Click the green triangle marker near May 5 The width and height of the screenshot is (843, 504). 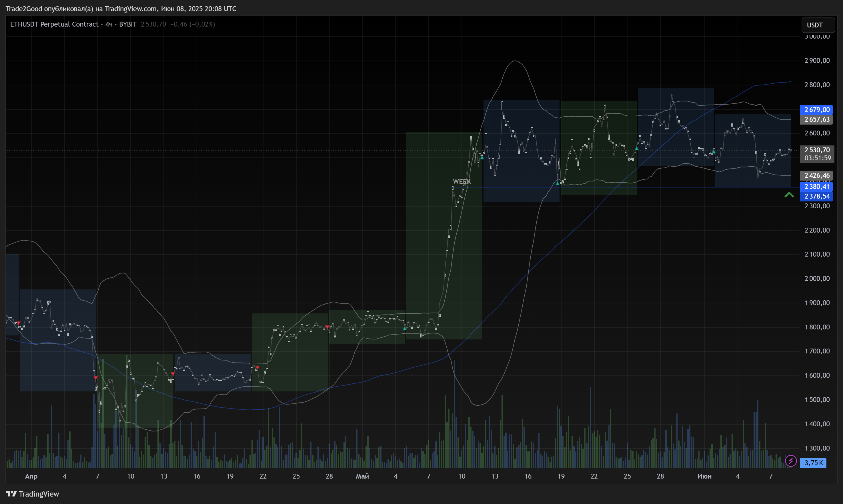[405, 328]
